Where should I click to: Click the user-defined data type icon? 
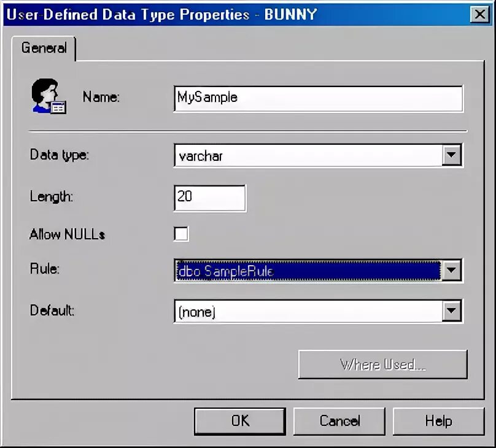(48, 96)
